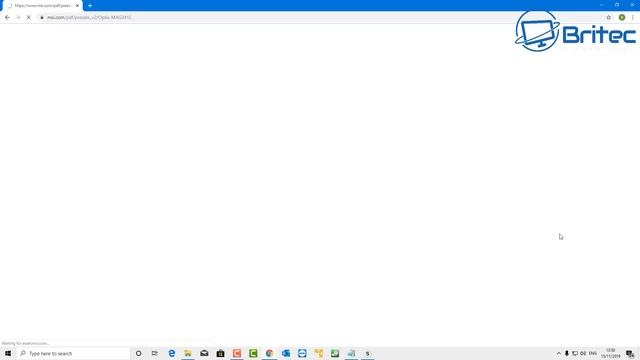The image size is (640, 360).
Task: Open the taskbar clock and date
Action: pos(611,353)
